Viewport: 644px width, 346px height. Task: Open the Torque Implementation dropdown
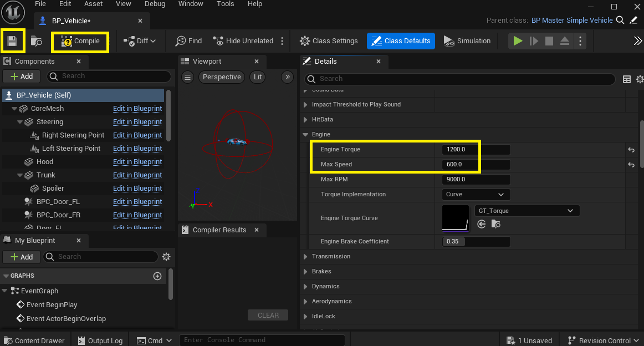[x=476, y=195]
